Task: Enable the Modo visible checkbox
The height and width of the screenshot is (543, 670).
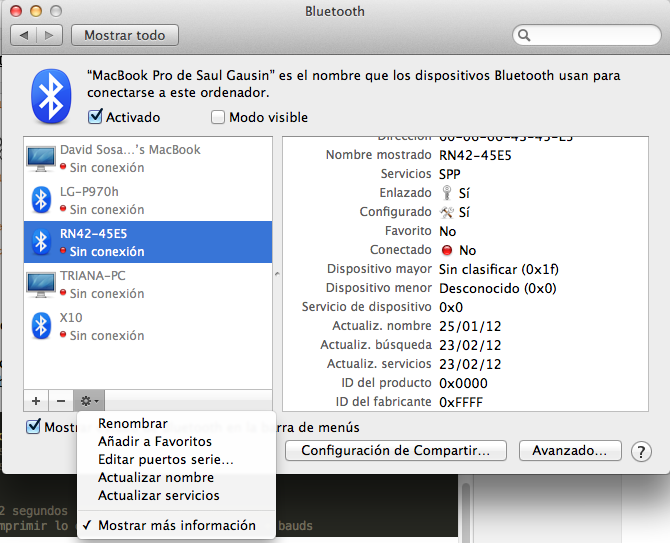Action: coord(218,117)
